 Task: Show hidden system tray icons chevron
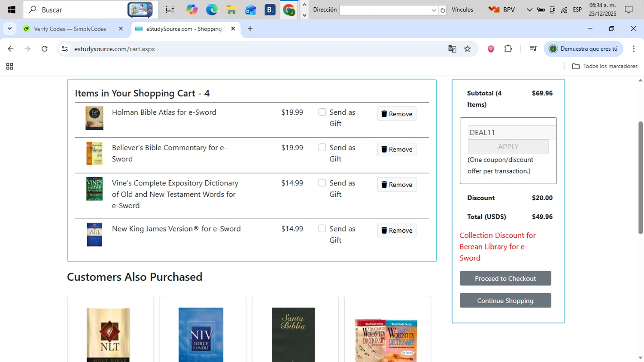click(x=529, y=9)
